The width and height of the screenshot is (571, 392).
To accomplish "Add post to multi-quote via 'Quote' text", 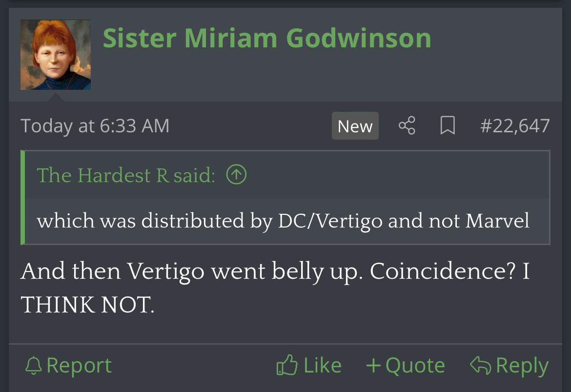I will (x=415, y=366).
